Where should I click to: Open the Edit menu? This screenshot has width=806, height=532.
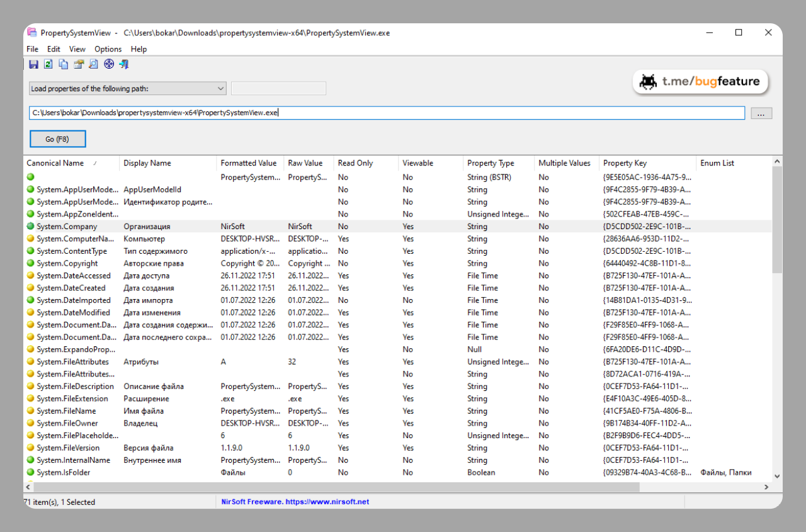pyautogui.click(x=54, y=49)
